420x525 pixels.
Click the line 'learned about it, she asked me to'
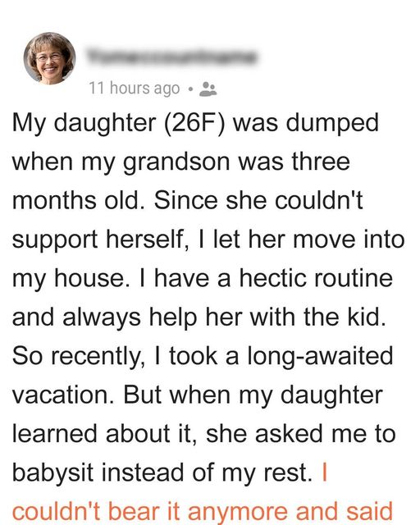pos(204,434)
